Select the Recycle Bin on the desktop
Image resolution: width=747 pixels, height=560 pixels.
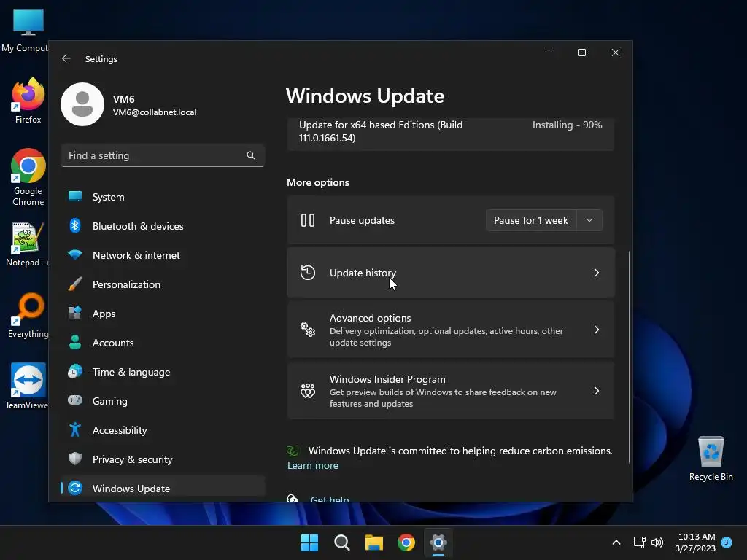click(x=711, y=459)
